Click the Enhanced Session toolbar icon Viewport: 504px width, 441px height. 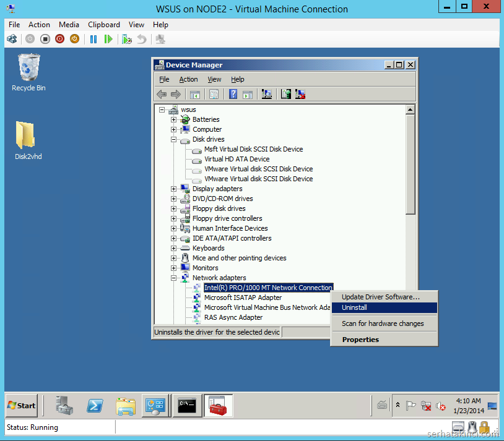click(160, 39)
